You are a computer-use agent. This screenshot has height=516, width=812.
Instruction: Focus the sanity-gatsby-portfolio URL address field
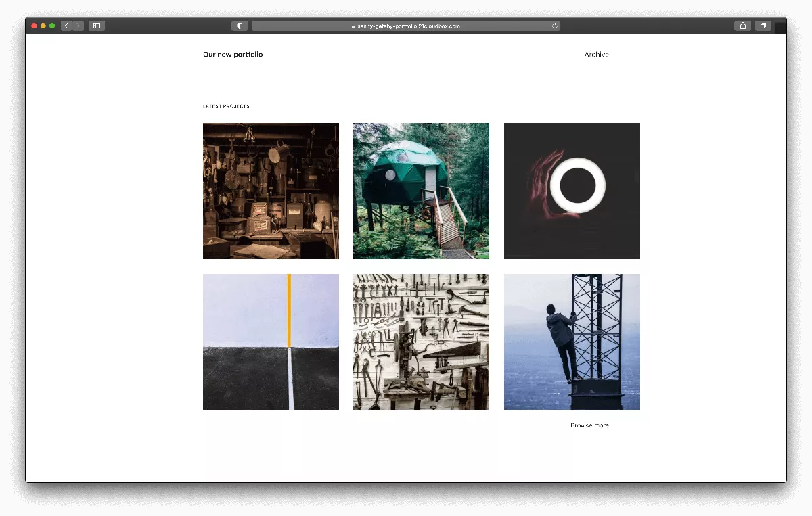406,26
